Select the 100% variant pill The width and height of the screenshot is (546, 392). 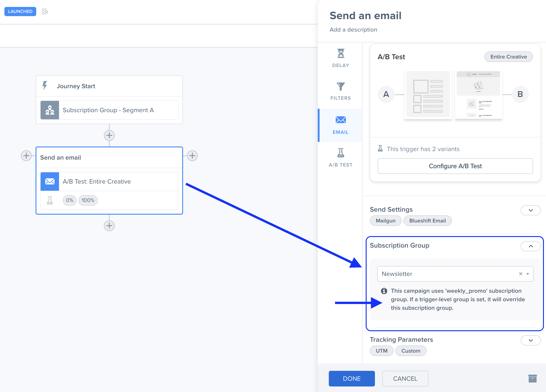point(88,200)
